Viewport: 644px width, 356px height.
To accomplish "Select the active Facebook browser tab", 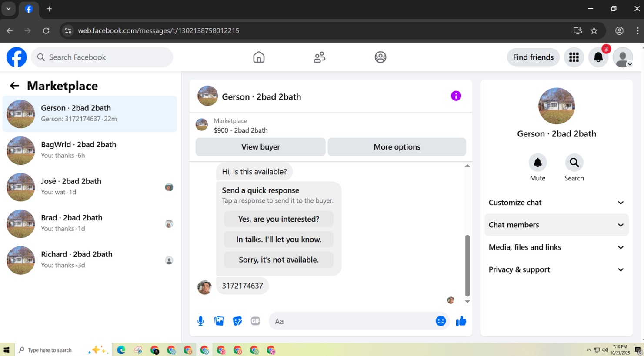I will click(29, 9).
